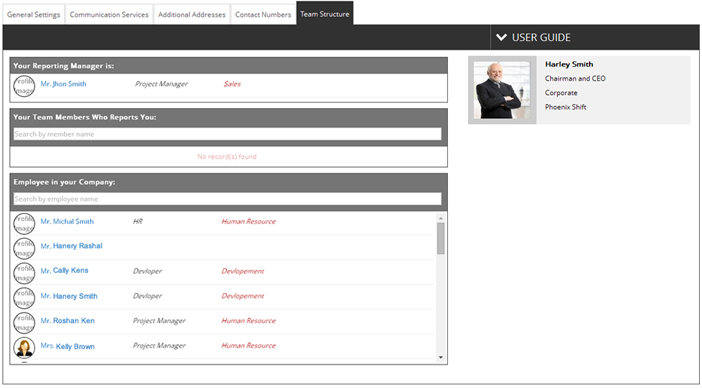The height and width of the screenshot is (388, 702).
Task: Open Mr. Michal Smith's profile link
Action: pyautogui.click(x=67, y=221)
